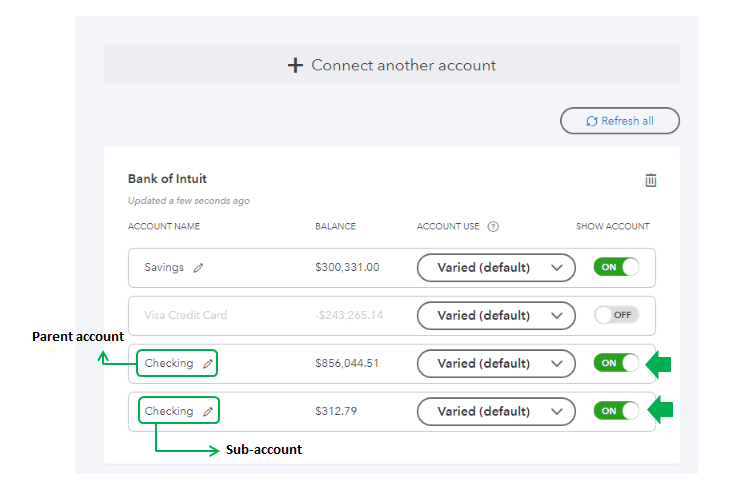Toggle show account for $312.79 Checking
The width and height of the screenshot is (736, 504).
click(616, 411)
